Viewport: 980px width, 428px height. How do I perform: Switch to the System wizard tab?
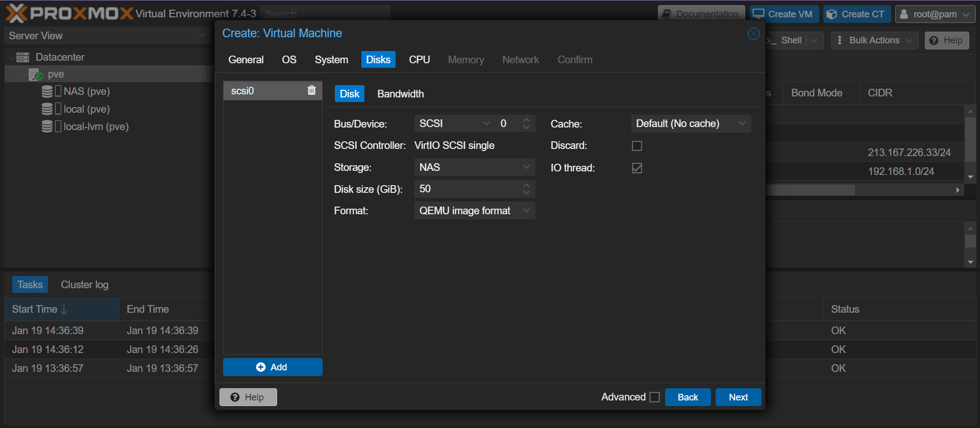pyautogui.click(x=331, y=60)
